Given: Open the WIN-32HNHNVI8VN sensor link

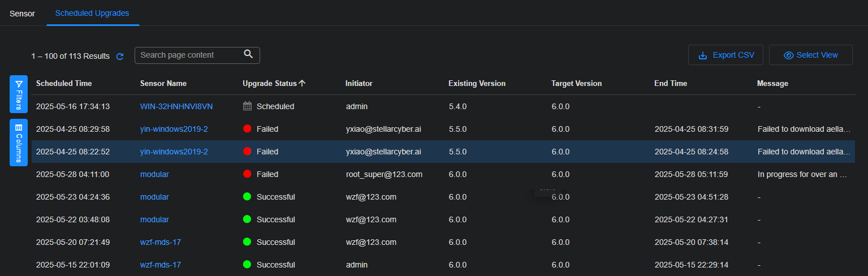Looking at the screenshot, I should click(176, 106).
